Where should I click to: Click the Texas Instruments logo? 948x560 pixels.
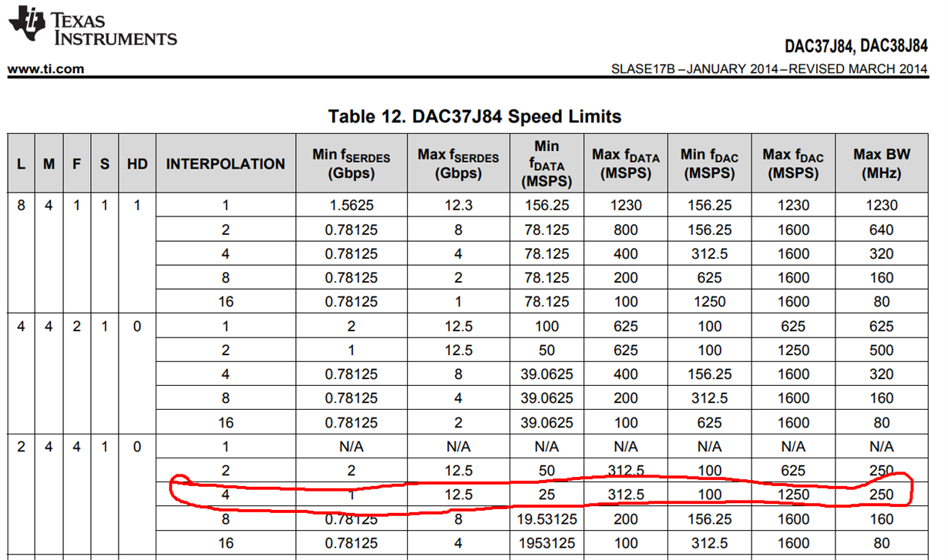[x=92, y=25]
